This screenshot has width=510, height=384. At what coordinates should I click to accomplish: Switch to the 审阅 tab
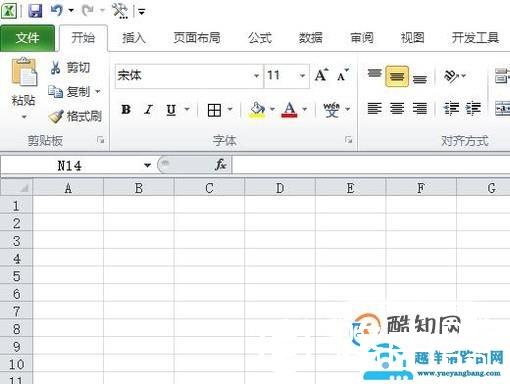tap(362, 38)
